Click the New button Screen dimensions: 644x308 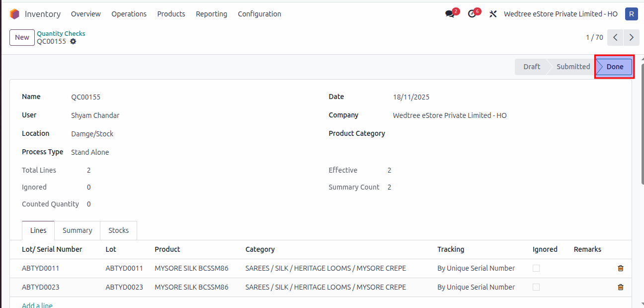[x=22, y=37]
